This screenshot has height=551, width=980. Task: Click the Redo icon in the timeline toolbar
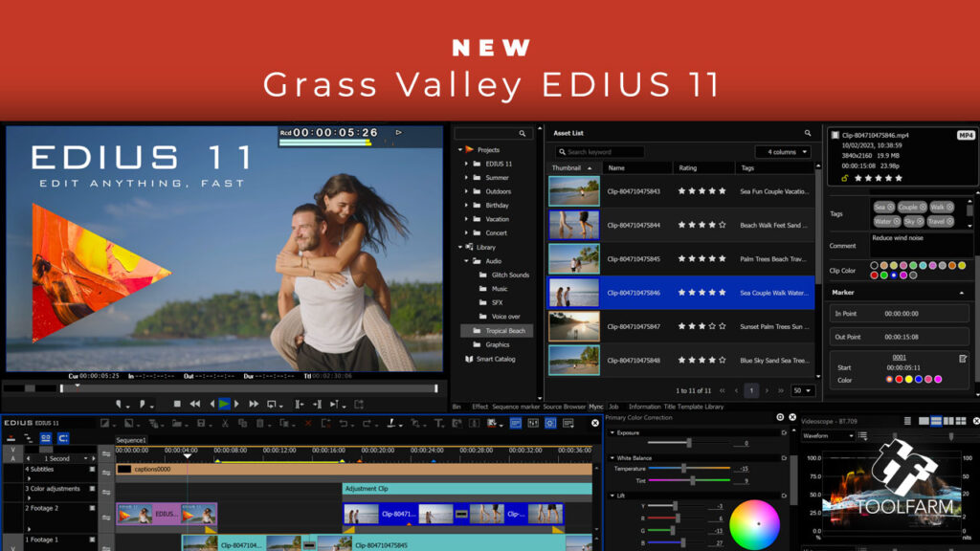367,424
